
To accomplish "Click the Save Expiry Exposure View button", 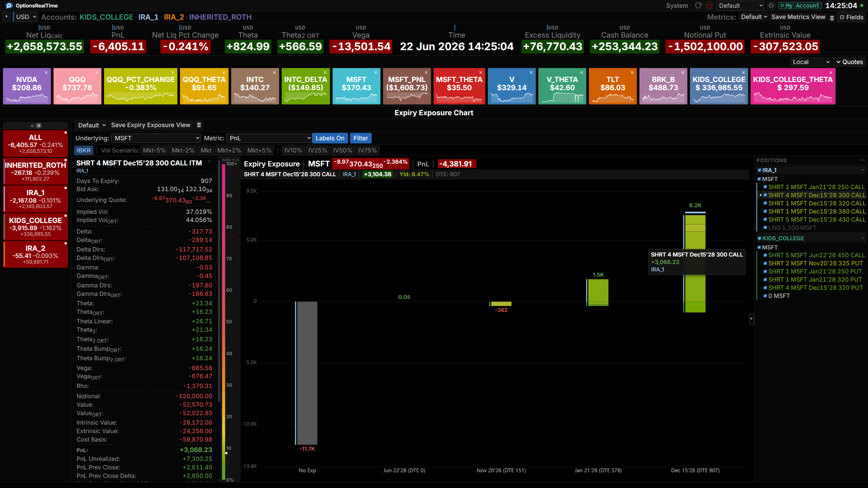I will coord(151,125).
